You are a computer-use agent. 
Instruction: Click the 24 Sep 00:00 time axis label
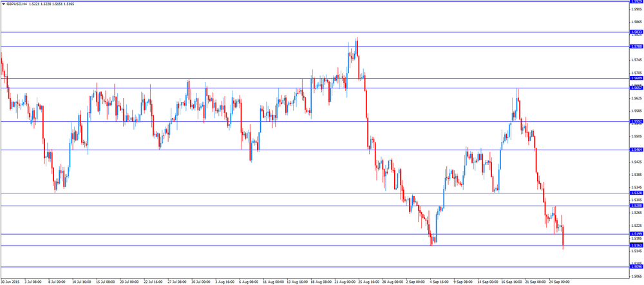561,282
